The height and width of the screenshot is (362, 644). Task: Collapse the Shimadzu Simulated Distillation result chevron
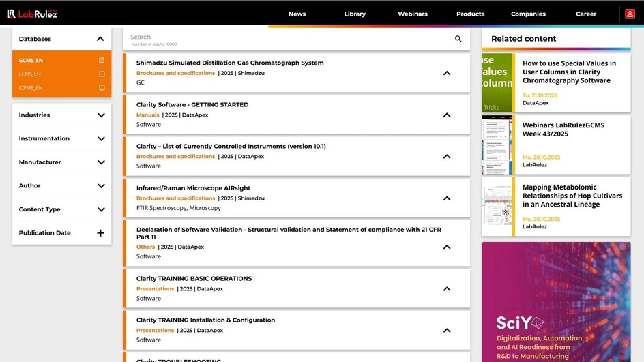click(447, 73)
